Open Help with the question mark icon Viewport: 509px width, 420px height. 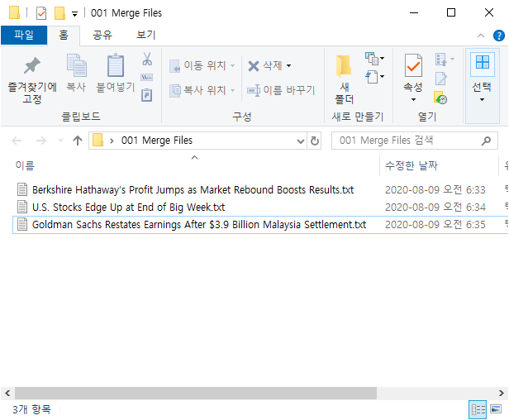tap(498, 36)
